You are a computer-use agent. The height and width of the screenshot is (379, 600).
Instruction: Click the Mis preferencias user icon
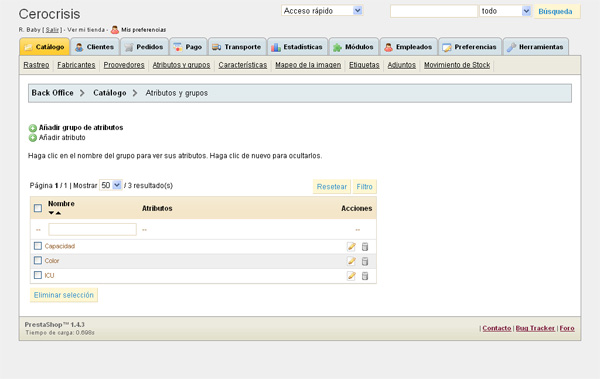(x=115, y=29)
